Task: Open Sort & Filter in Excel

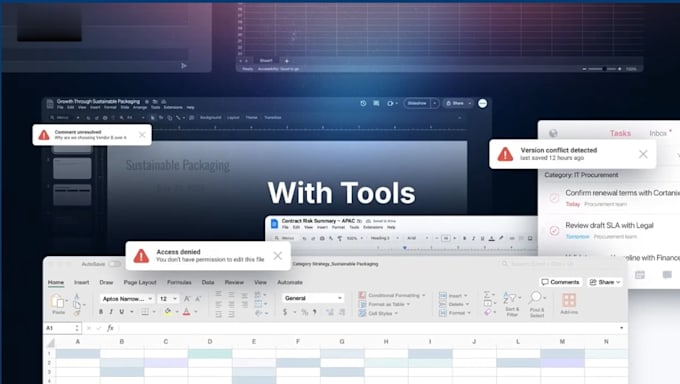Action: pos(512,304)
